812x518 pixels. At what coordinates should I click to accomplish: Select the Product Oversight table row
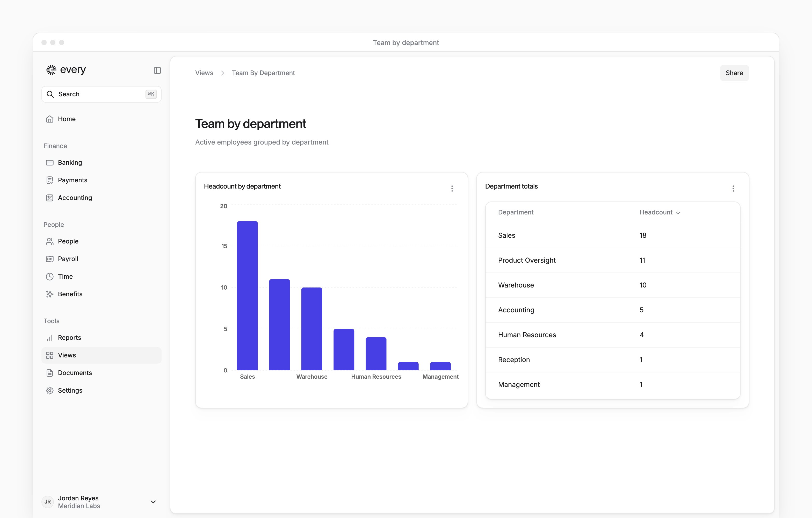coord(613,260)
